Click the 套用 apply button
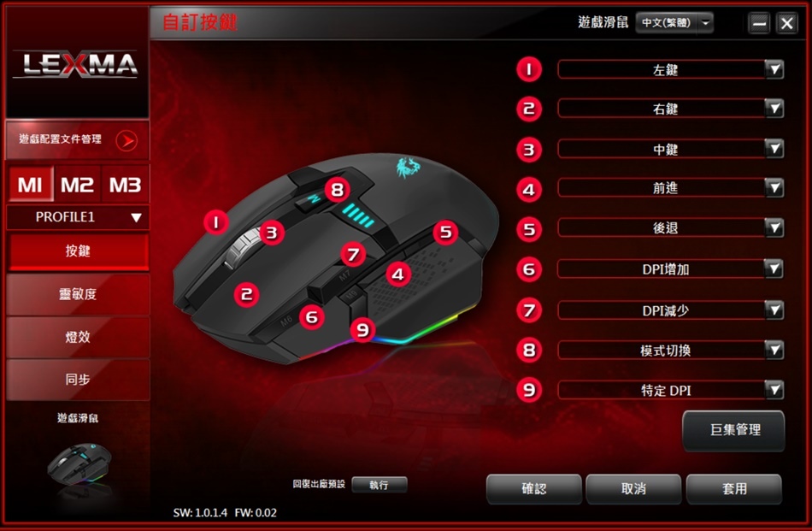 click(x=734, y=488)
